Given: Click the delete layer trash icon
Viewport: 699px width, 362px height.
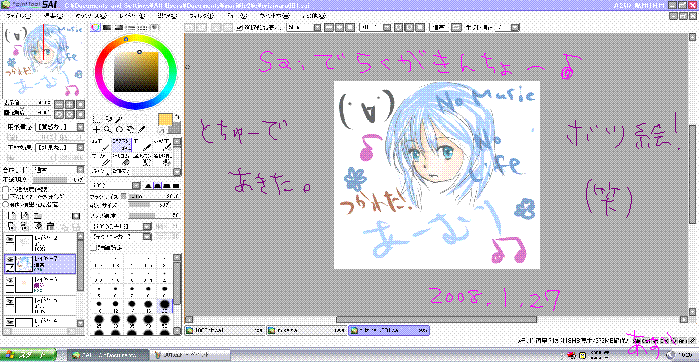Looking at the screenshot, I should click(x=51, y=226).
